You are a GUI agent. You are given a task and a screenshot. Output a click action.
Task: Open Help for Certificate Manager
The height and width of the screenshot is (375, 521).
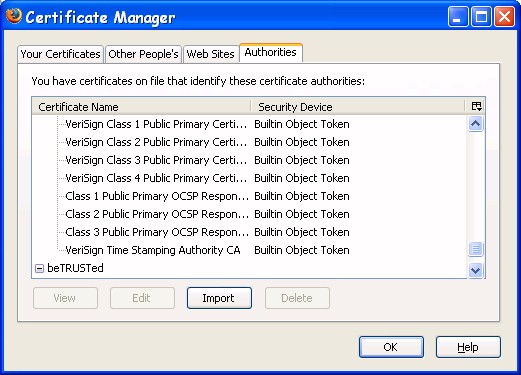pyautogui.click(x=468, y=347)
